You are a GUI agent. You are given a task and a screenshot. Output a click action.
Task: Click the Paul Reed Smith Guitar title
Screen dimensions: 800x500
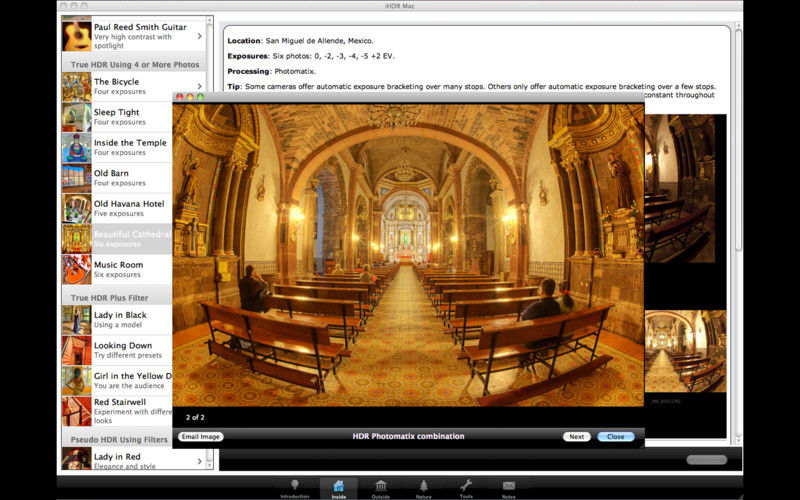[x=140, y=27]
